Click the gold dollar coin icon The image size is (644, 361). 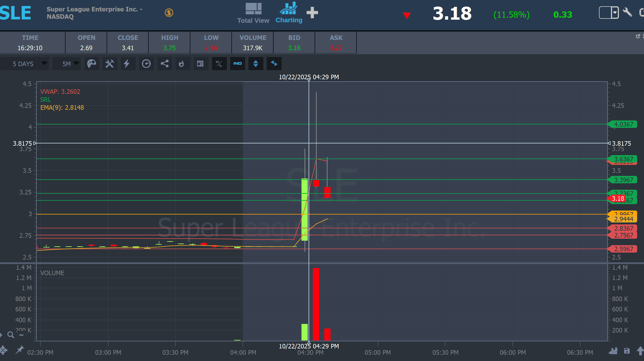169,13
